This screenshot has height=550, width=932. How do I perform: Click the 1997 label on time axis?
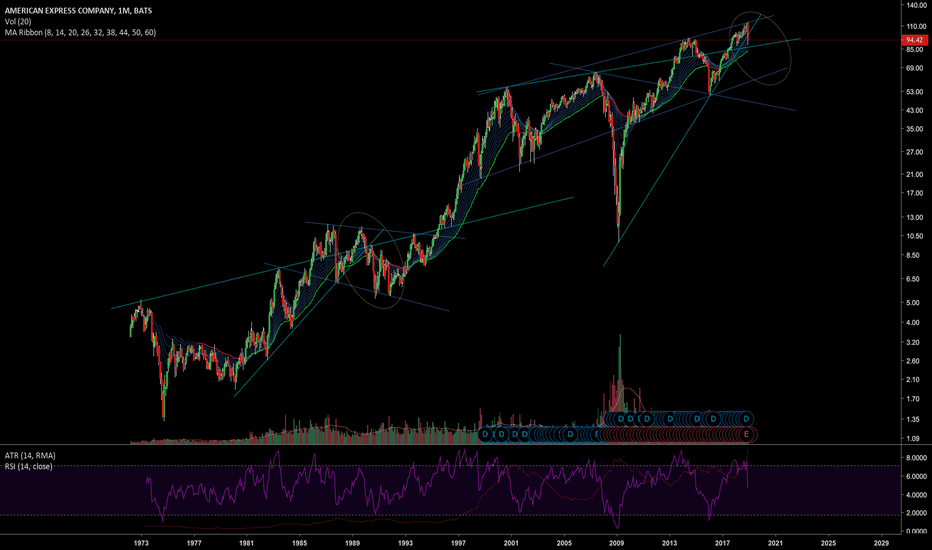point(458,543)
